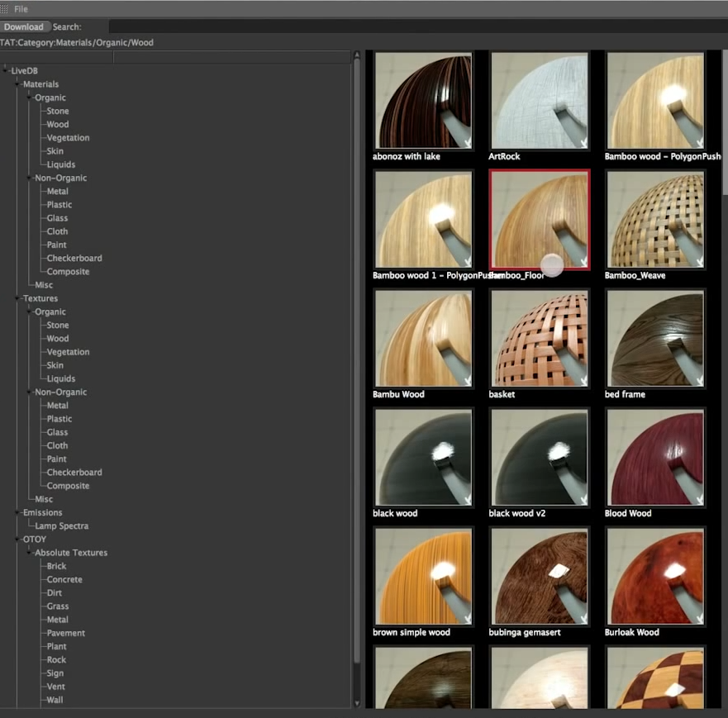Select Checkerboard under Materials Non-Organic
This screenshot has width=728, height=718.
74,258
